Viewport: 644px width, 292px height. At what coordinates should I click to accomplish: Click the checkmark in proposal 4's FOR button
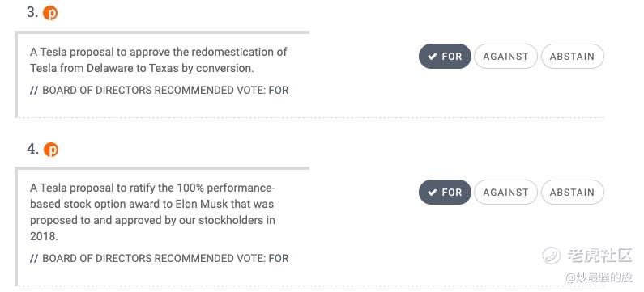click(x=432, y=193)
